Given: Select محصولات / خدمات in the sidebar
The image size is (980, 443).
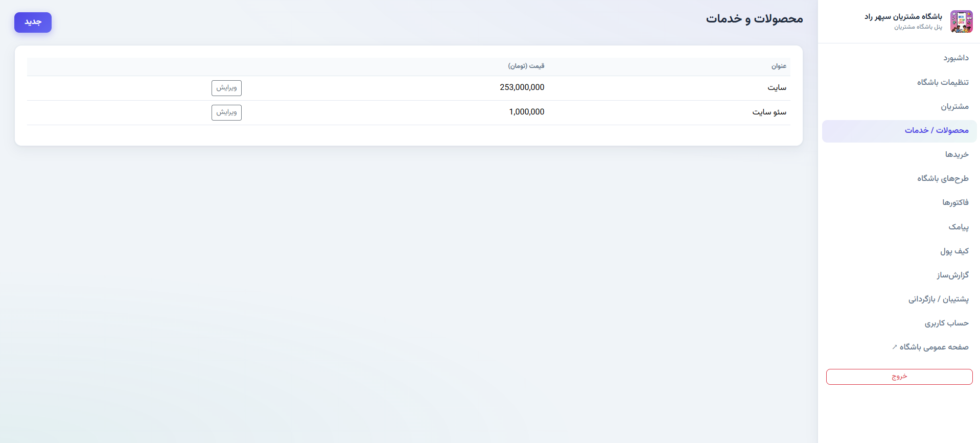Looking at the screenshot, I should (899, 131).
